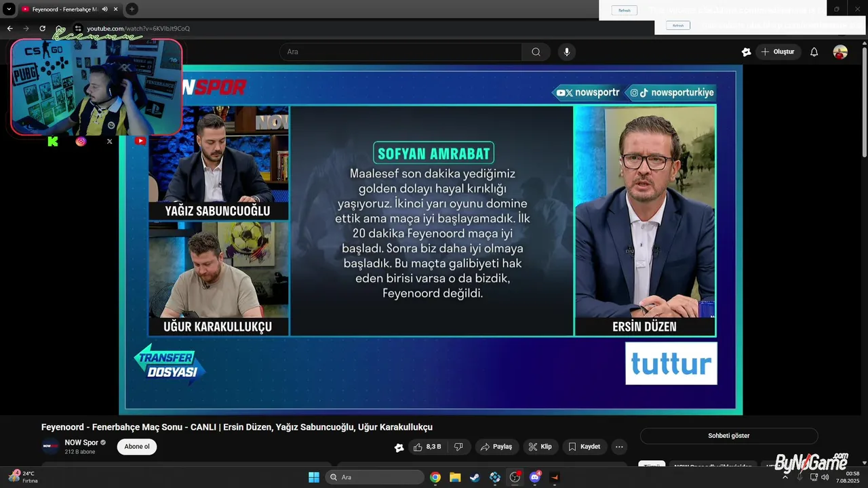The width and height of the screenshot is (868, 488).
Task: Click the YouTube icon under the webcam
Action: [x=140, y=141]
